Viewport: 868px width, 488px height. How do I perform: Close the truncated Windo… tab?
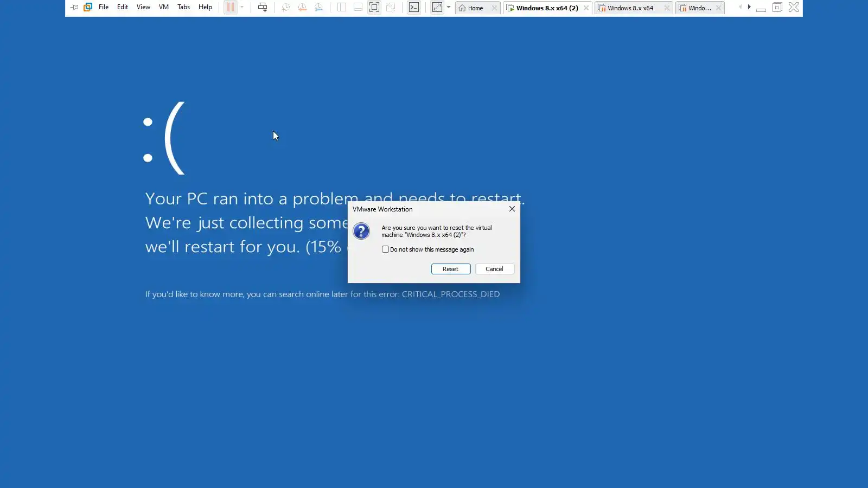click(719, 8)
